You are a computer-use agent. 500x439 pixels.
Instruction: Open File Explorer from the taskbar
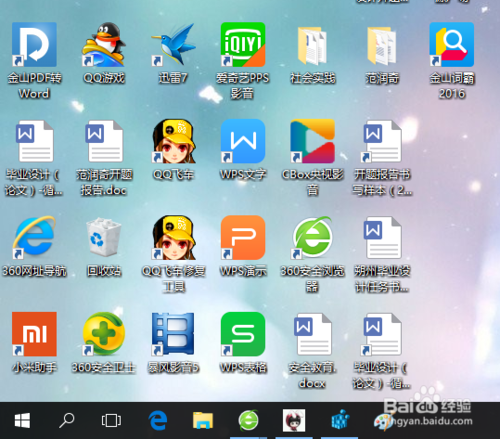203,420
